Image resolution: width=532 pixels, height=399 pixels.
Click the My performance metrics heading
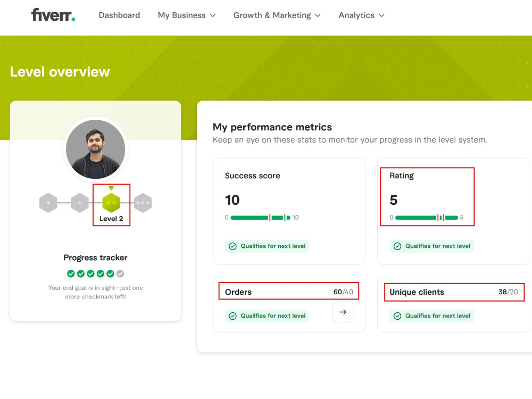click(x=272, y=127)
